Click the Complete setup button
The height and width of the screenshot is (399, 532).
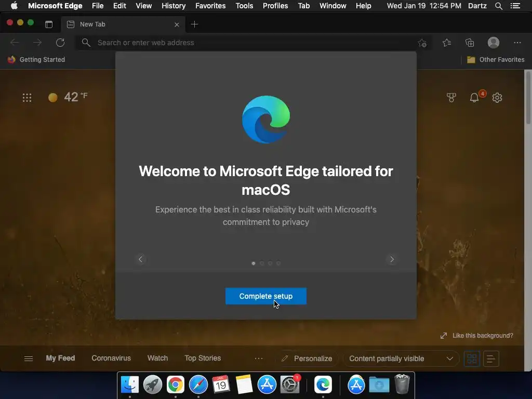(x=265, y=296)
